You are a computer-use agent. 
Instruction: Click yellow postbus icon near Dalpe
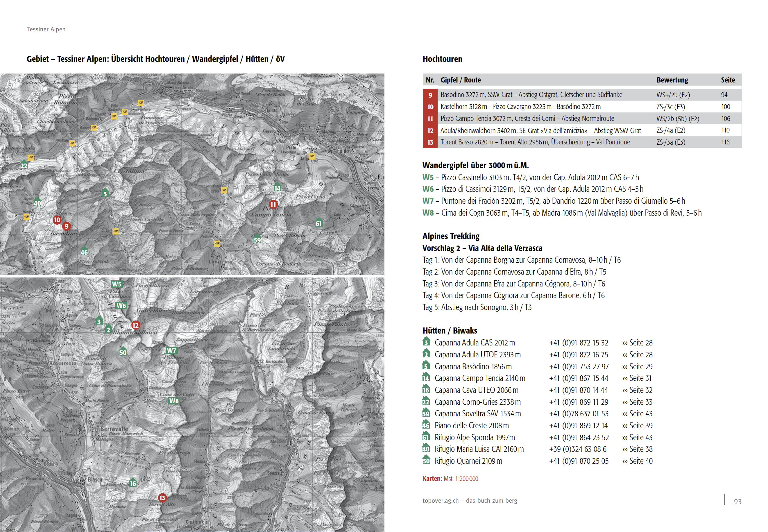312,156
